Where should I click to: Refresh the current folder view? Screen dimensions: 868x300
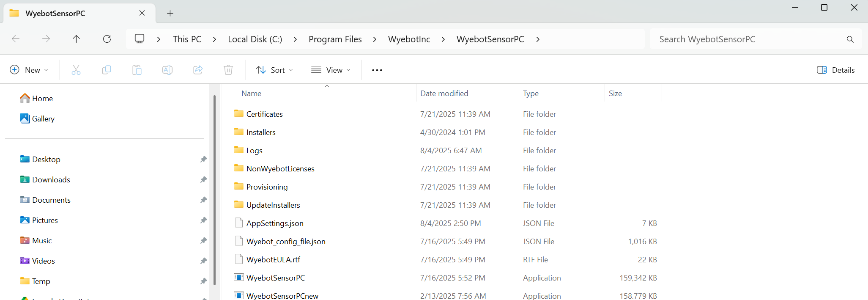[107, 39]
